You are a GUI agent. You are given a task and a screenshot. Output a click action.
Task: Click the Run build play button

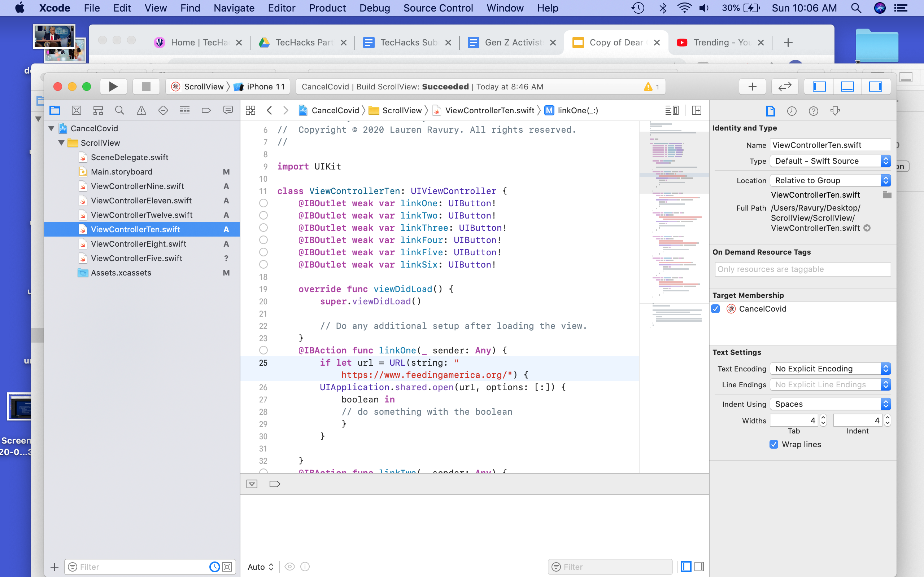[113, 87]
